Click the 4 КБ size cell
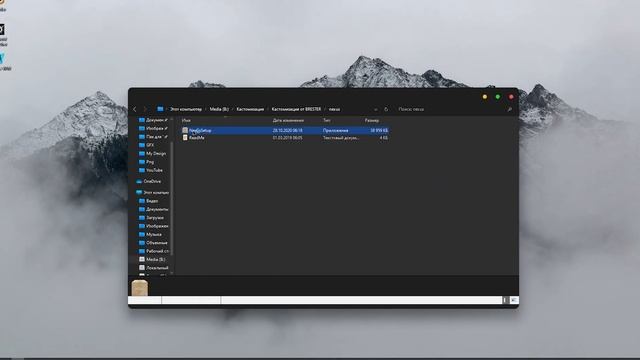640x360 pixels. (384, 138)
